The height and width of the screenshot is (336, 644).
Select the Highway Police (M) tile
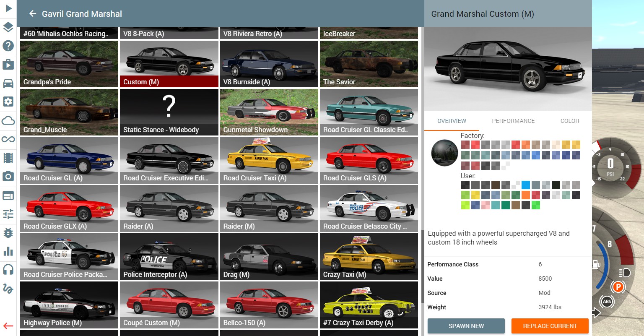[69, 305]
